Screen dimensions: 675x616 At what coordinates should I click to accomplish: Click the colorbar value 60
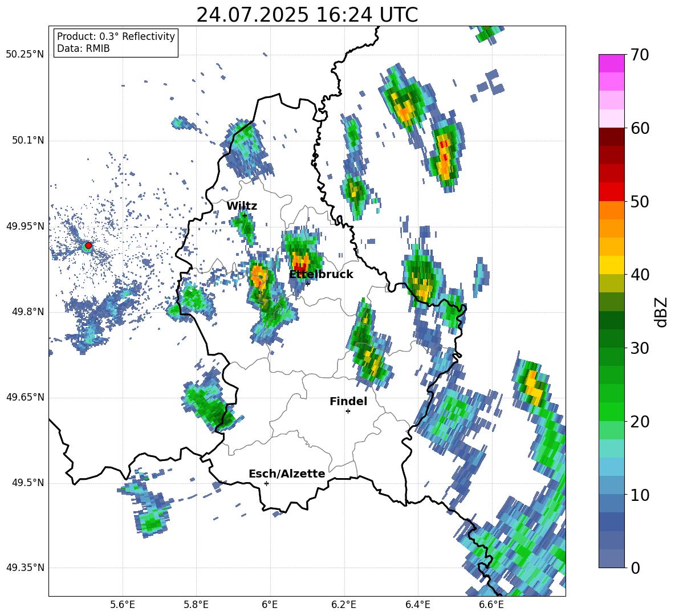[x=640, y=128]
